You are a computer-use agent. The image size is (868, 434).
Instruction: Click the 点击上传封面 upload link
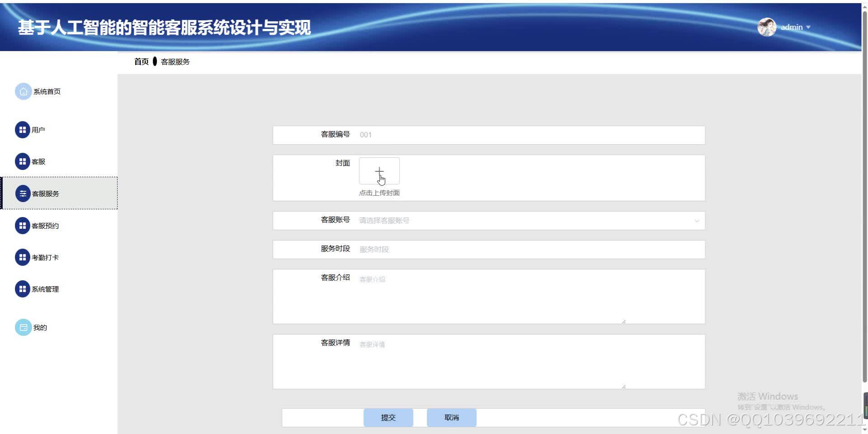[x=379, y=192]
